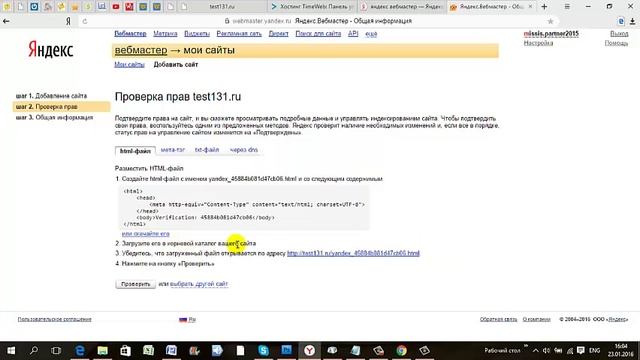Click the volume icon in system tray
The height and width of the screenshot is (360, 640).
546,351
